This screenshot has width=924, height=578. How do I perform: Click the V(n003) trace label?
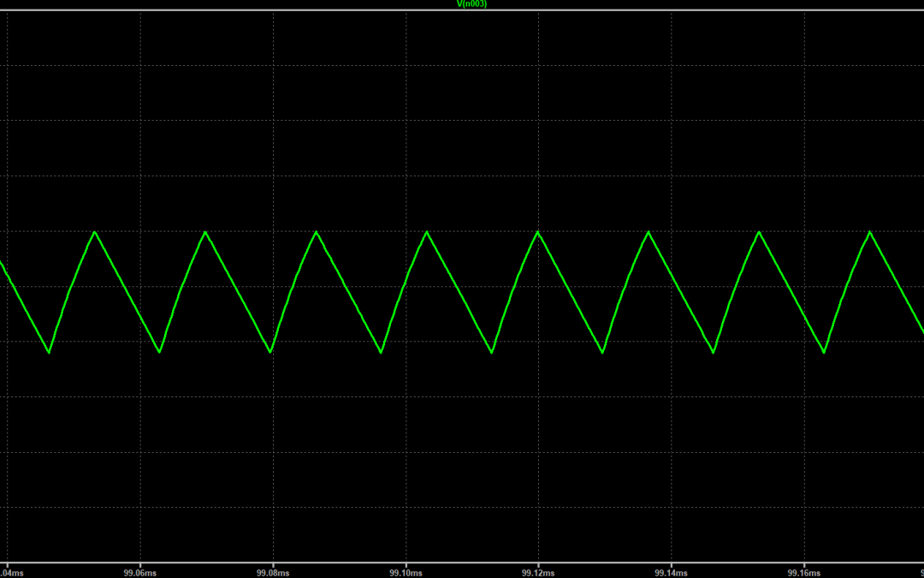tap(472, 4)
